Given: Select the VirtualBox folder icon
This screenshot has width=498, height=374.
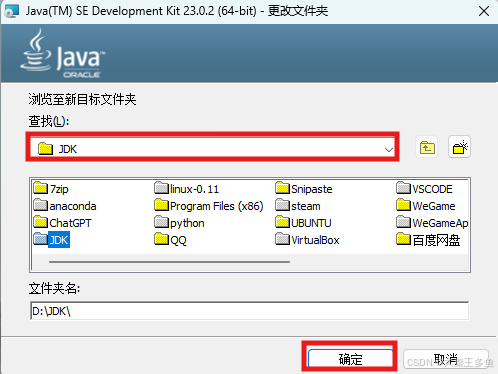Looking at the screenshot, I should pyautogui.click(x=283, y=239).
